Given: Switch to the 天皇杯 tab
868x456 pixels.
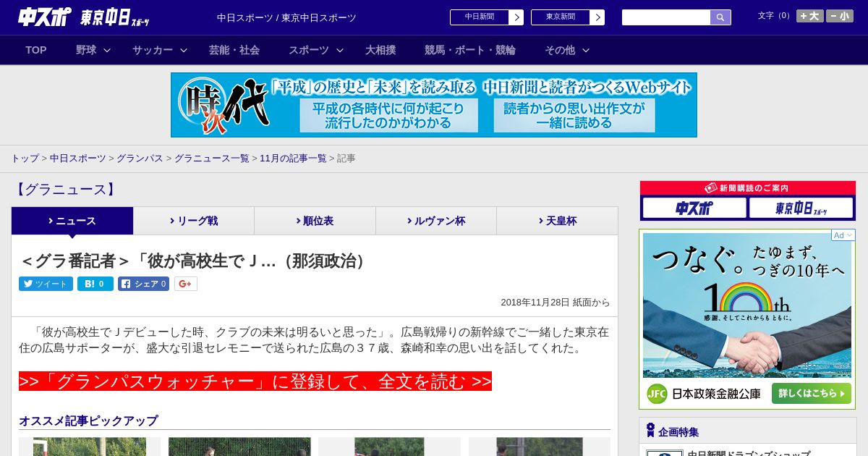Looking at the screenshot, I should pos(557,221).
